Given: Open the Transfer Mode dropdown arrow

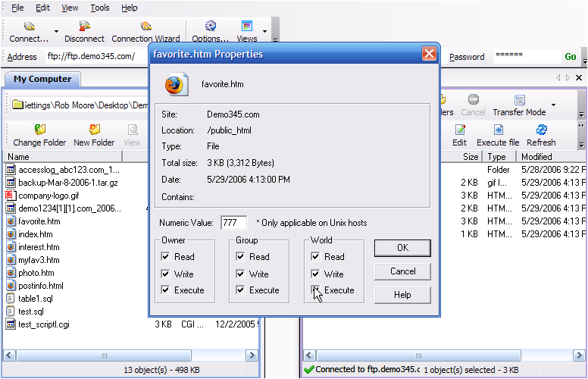Looking at the screenshot, I should coord(553,105).
